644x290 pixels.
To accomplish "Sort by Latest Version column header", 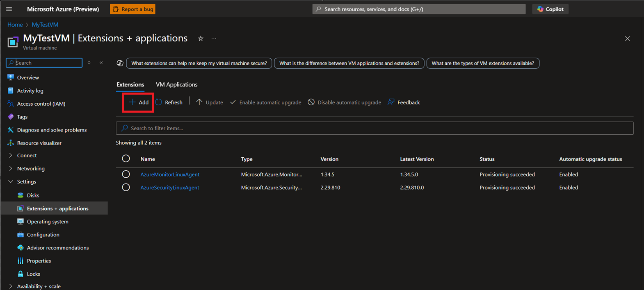I will [x=417, y=159].
